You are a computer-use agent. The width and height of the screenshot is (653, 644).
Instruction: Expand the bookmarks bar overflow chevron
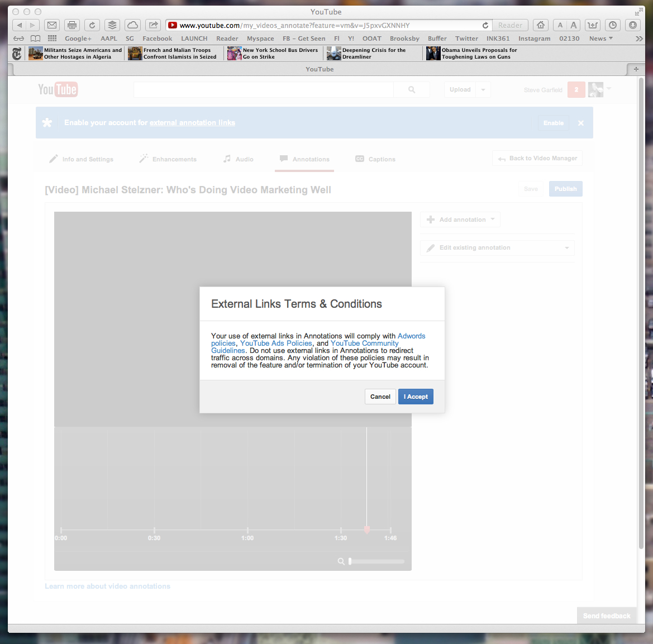(639, 39)
